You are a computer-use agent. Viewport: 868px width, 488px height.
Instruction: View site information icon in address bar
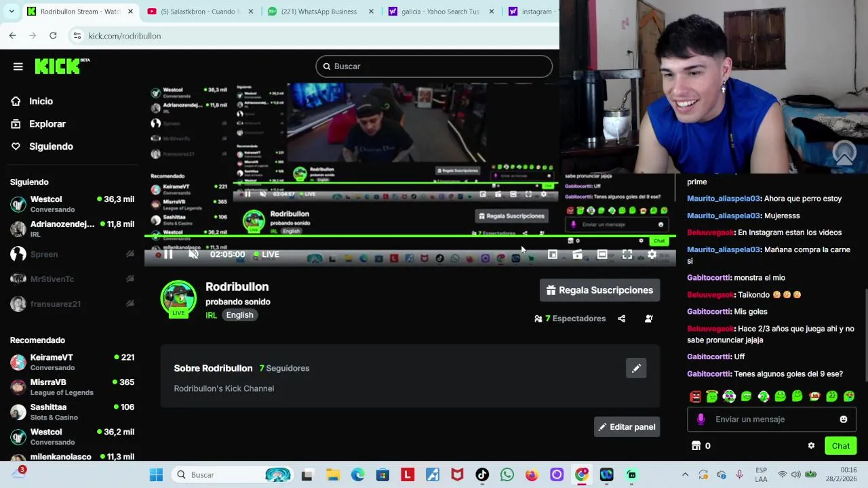coord(77,36)
